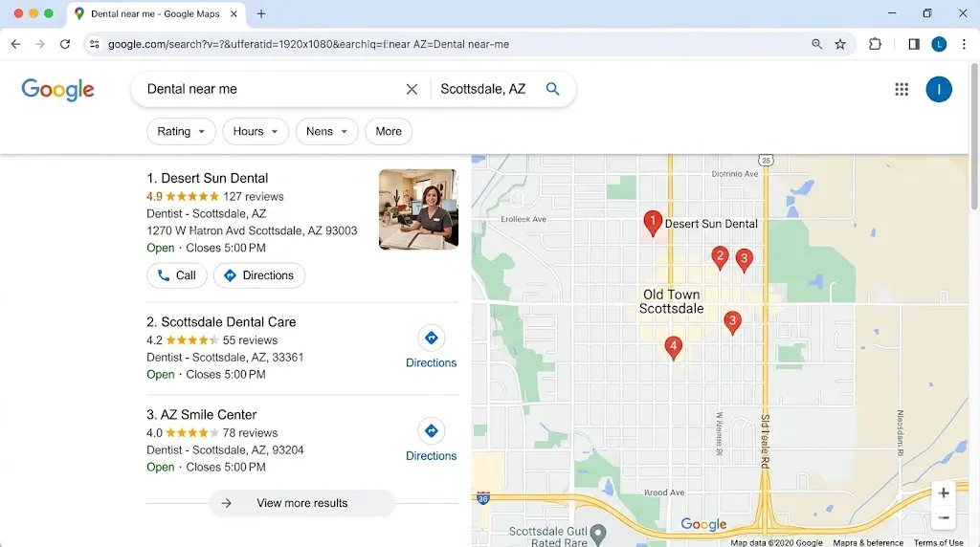Select map pin number 4

[x=673, y=348]
